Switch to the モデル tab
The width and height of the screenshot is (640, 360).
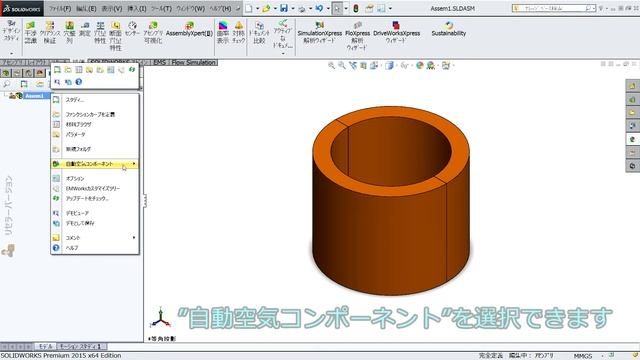coord(45,347)
